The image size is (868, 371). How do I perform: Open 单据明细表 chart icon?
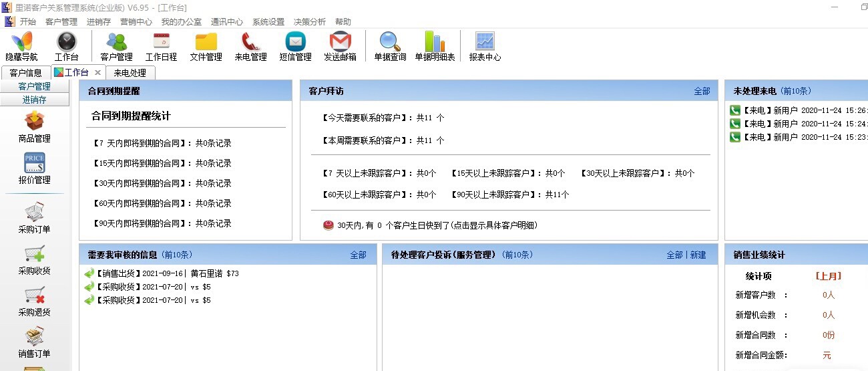tap(435, 47)
